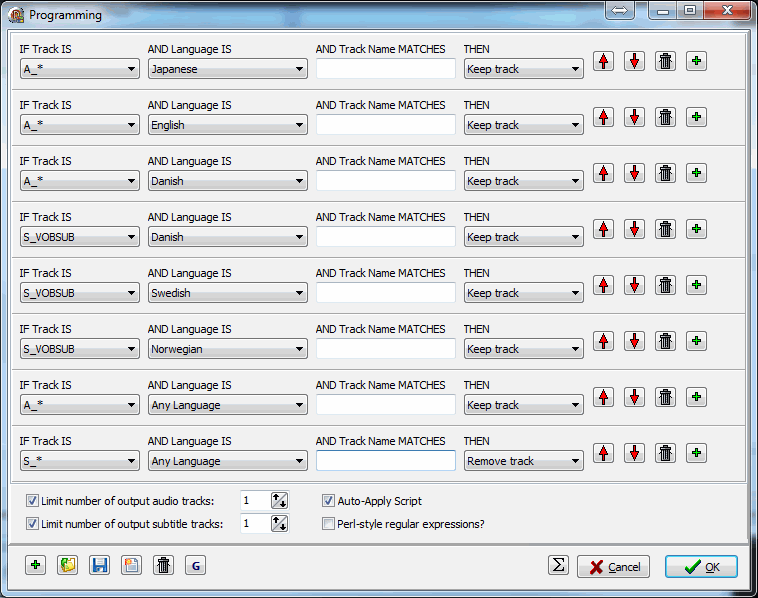Click Track Name field in Japanese rule
Image resolution: width=758 pixels, height=598 pixels.
click(x=386, y=69)
